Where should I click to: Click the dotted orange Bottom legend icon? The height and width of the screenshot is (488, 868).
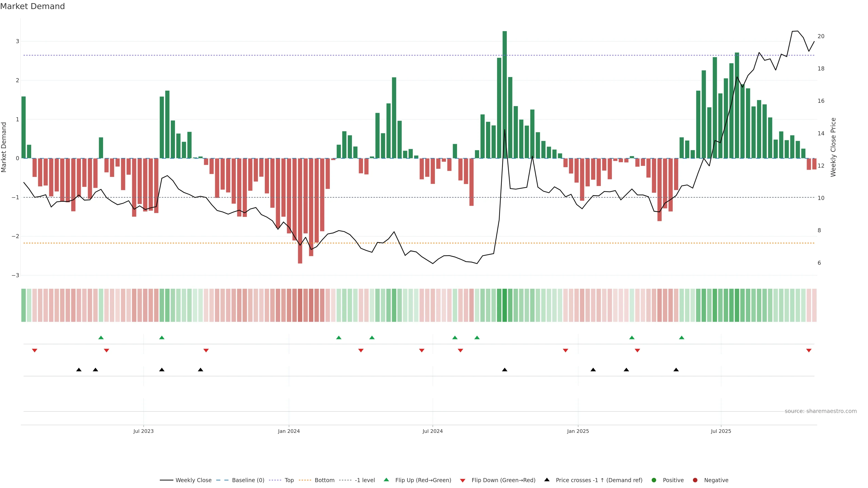pyautogui.click(x=305, y=480)
